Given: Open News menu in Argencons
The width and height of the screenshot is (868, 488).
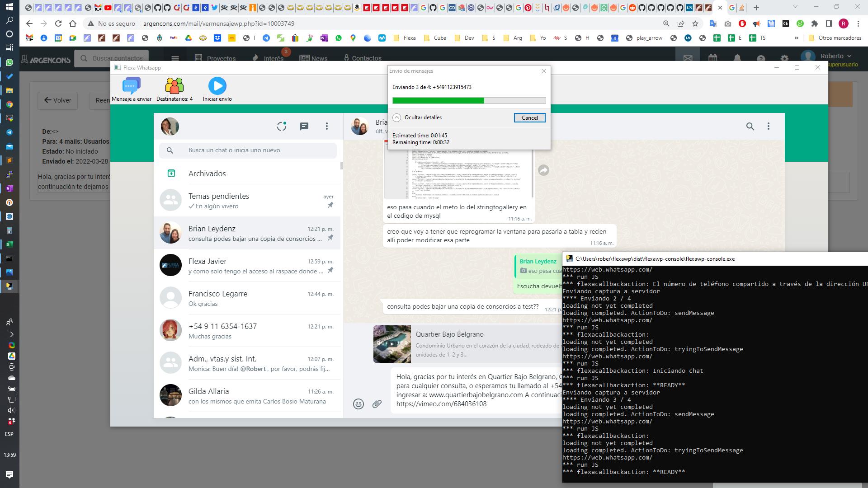Looking at the screenshot, I should tap(313, 58).
